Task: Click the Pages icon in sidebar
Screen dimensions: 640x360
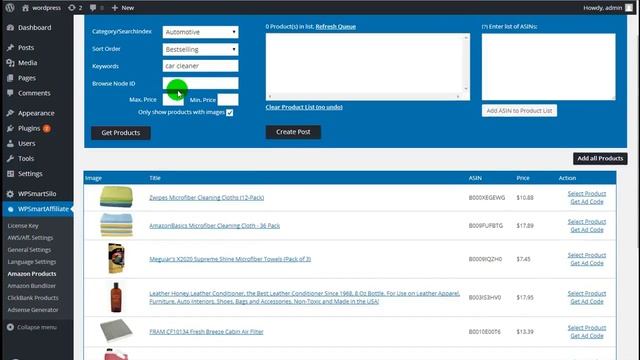Action: pyautogui.click(x=10, y=78)
